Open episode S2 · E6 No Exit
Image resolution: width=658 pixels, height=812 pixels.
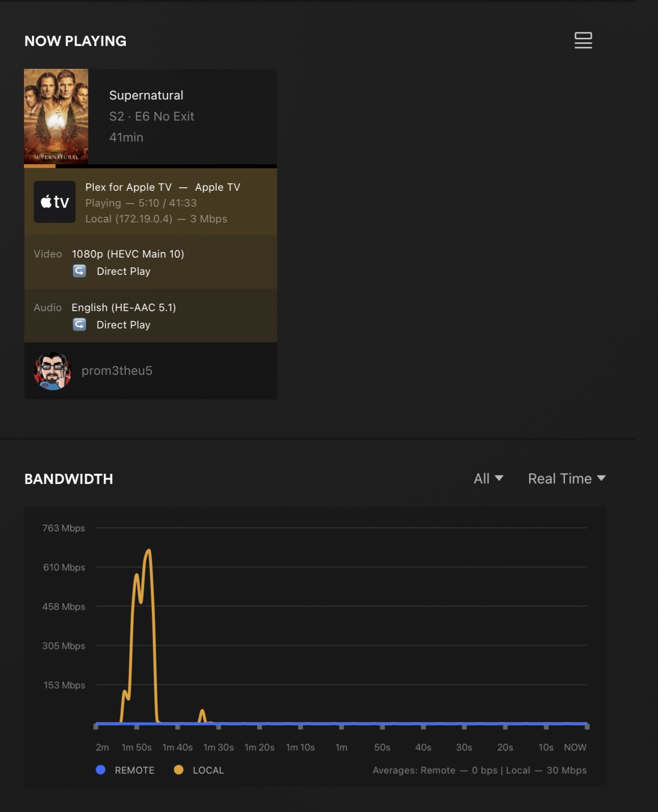151,116
